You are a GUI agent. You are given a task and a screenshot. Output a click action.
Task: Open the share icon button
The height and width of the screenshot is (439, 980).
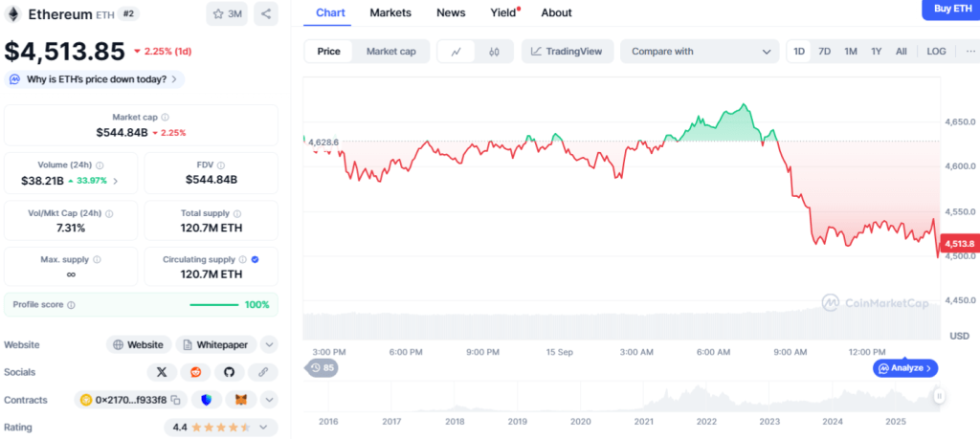266,13
